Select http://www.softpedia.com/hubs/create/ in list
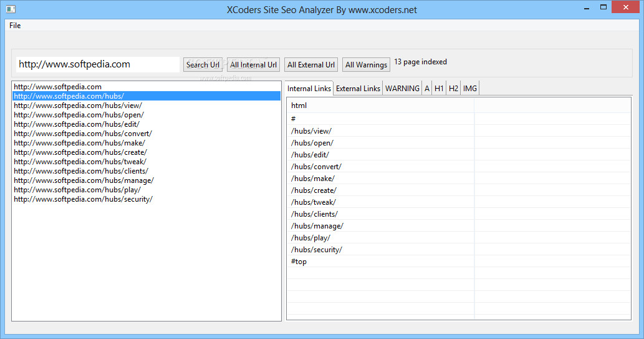The height and width of the screenshot is (339, 644). [x=147, y=152]
